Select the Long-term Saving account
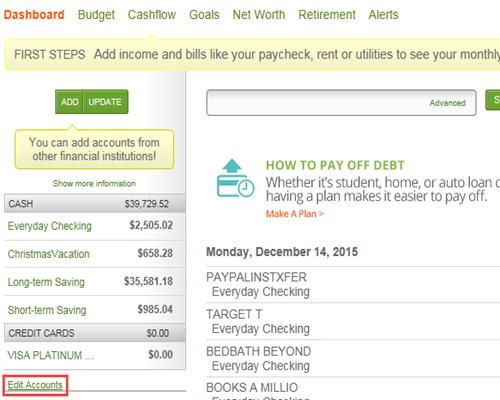 (x=46, y=282)
